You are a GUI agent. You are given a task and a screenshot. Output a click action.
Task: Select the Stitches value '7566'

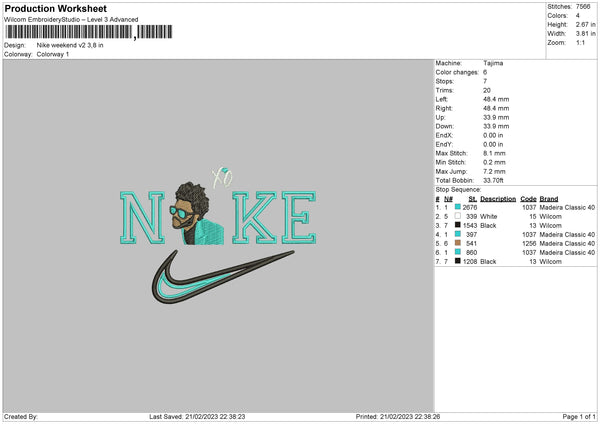click(583, 7)
